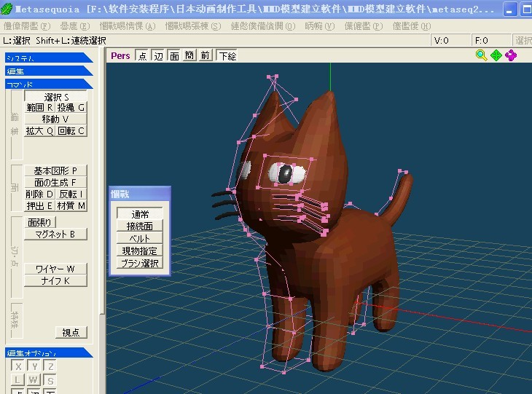Click the V:0 vertex count status field

point(450,41)
